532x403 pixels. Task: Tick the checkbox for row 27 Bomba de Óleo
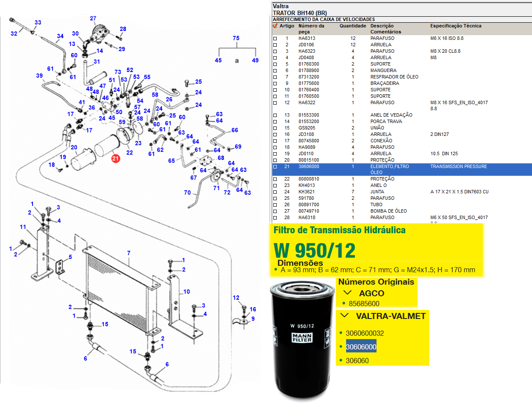coord(275,211)
